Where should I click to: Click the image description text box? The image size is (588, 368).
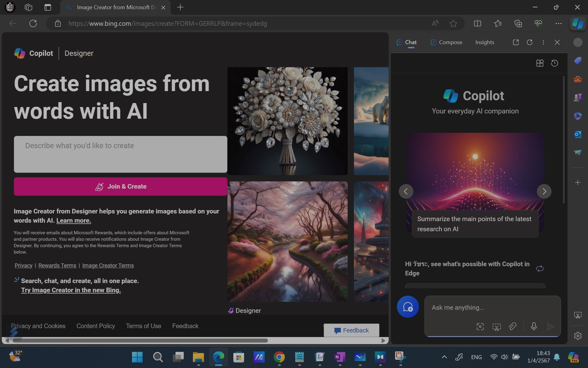point(120,154)
